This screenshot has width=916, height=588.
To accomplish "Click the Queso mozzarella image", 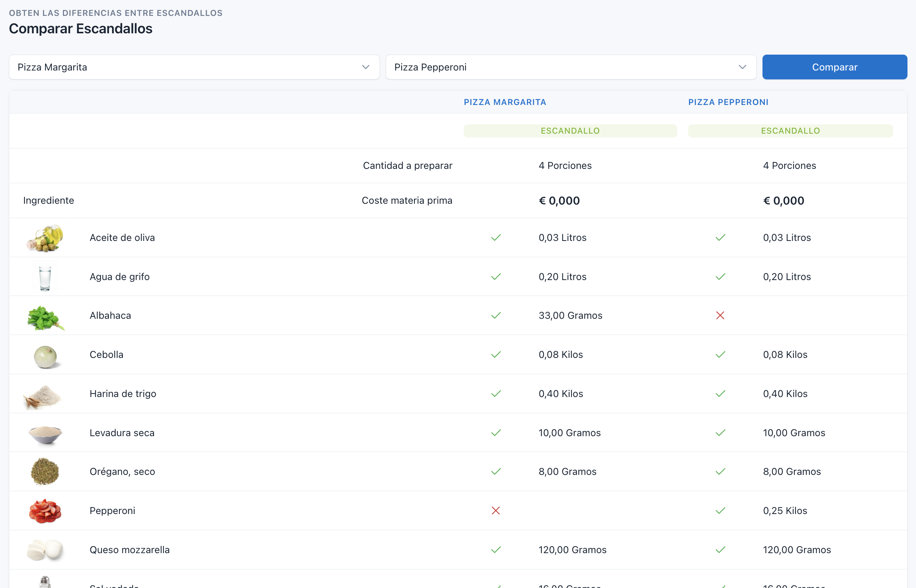I will click(x=45, y=550).
